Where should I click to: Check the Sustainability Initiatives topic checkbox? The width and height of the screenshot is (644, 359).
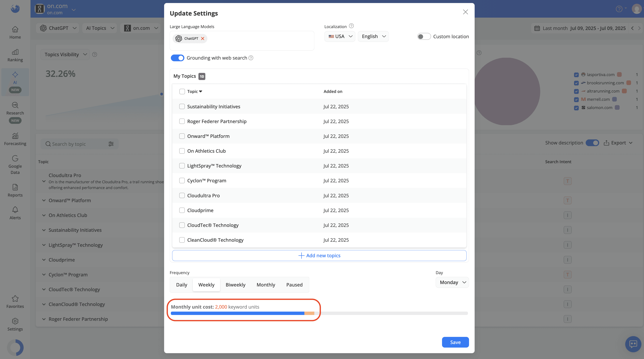coord(182,106)
